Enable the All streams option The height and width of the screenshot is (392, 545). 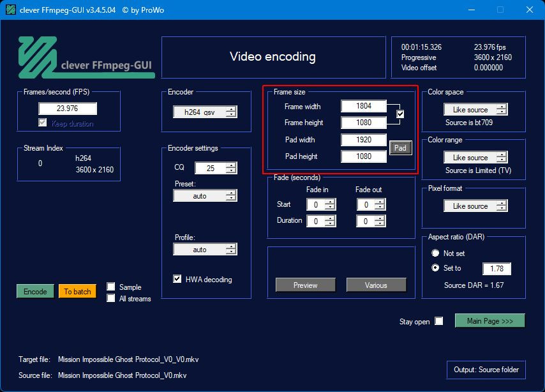tap(111, 298)
